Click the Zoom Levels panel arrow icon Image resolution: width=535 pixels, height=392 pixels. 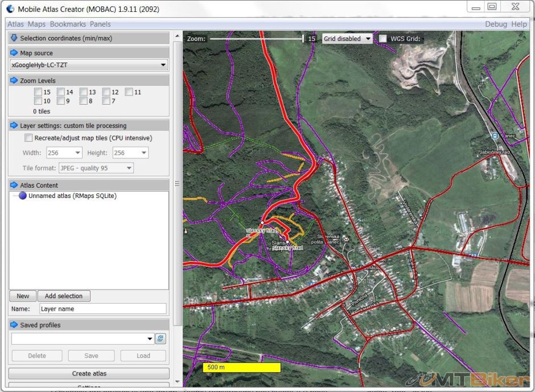[x=14, y=81]
